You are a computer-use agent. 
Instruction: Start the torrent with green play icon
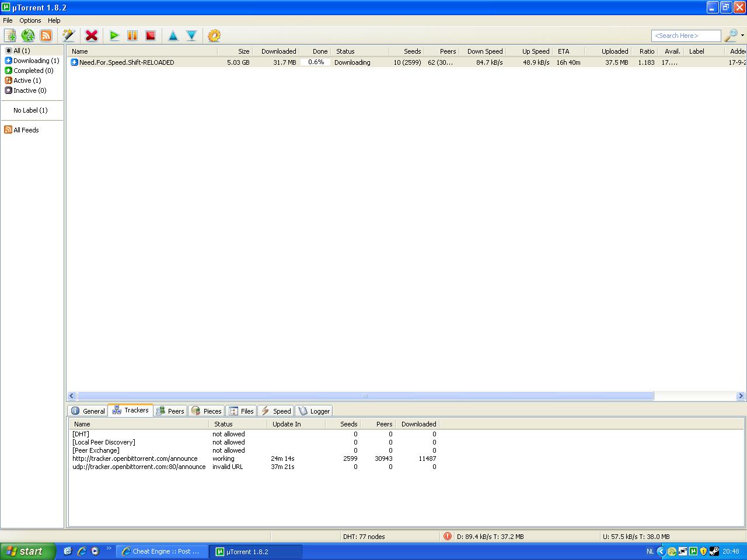point(114,36)
